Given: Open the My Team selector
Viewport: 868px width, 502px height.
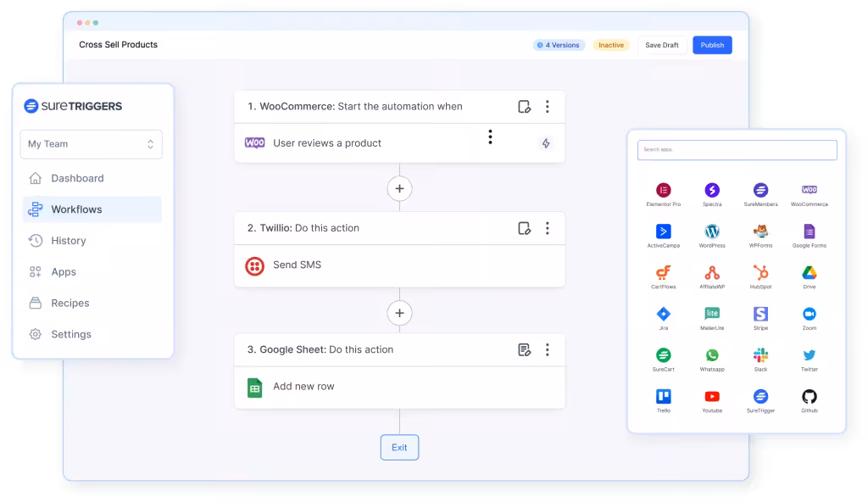Looking at the screenshot, I should click(91, 144).
